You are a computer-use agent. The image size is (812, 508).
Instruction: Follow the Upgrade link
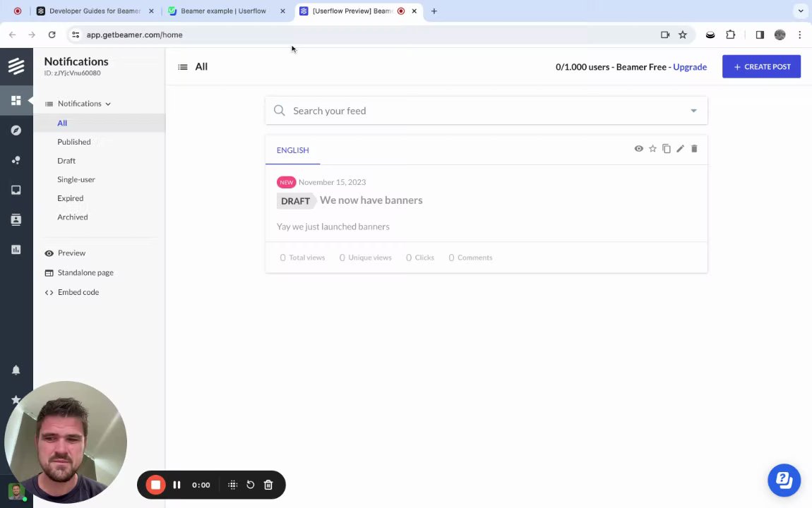[x=690, y=67]
